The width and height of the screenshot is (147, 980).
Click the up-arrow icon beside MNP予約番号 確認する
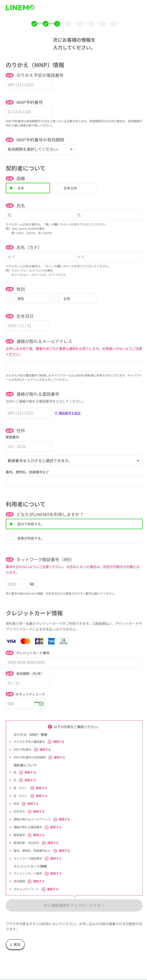(x=36, y=749)
